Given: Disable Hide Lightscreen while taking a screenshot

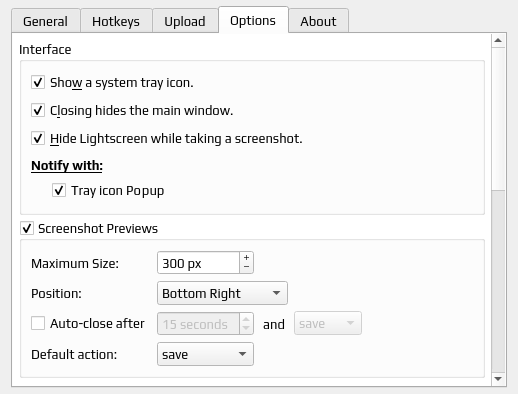Looking at the screenshot, I should point(38,138).
